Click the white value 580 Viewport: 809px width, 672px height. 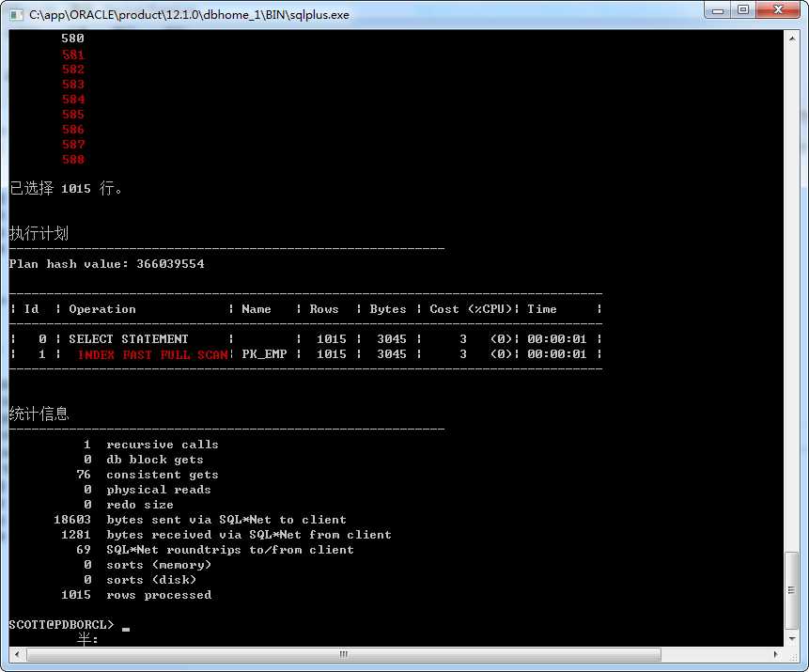tap(72, 39)
